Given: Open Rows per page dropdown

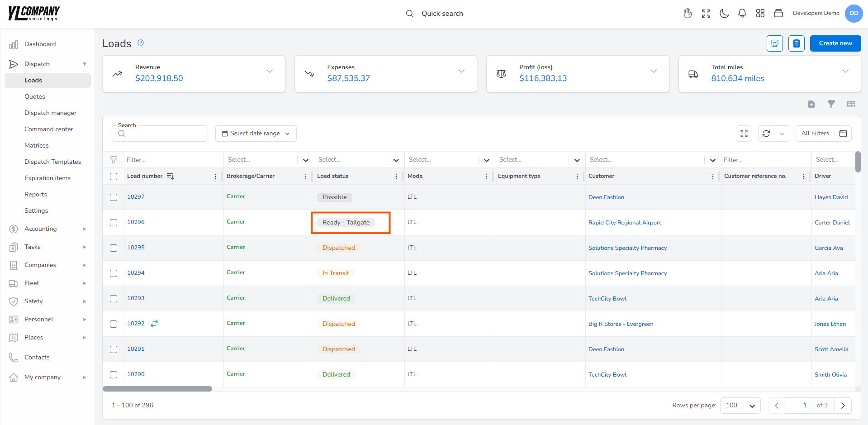Looking at the screenshot, I should pyautogui.click(x=740, y=406).
